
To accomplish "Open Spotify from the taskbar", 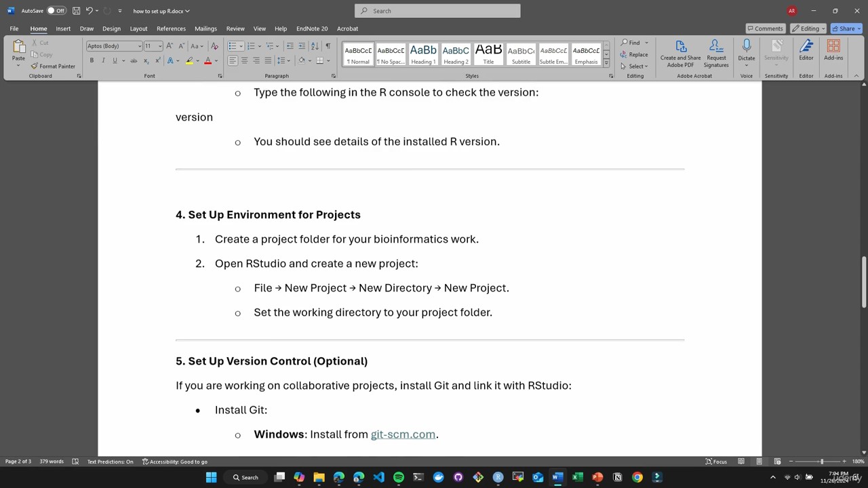I will (399, 477).
